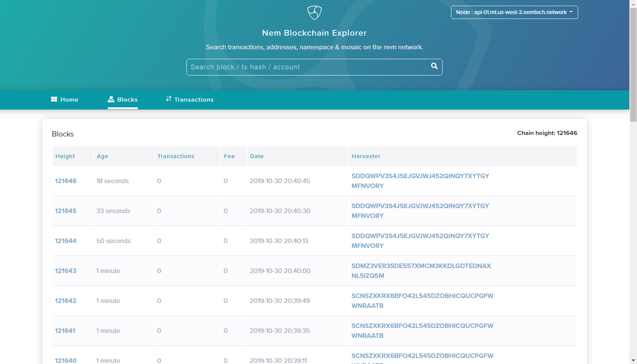Screen dimensions: 637x364
Task: Open harvester address of block 121646
Action: [x=420, y=181]
